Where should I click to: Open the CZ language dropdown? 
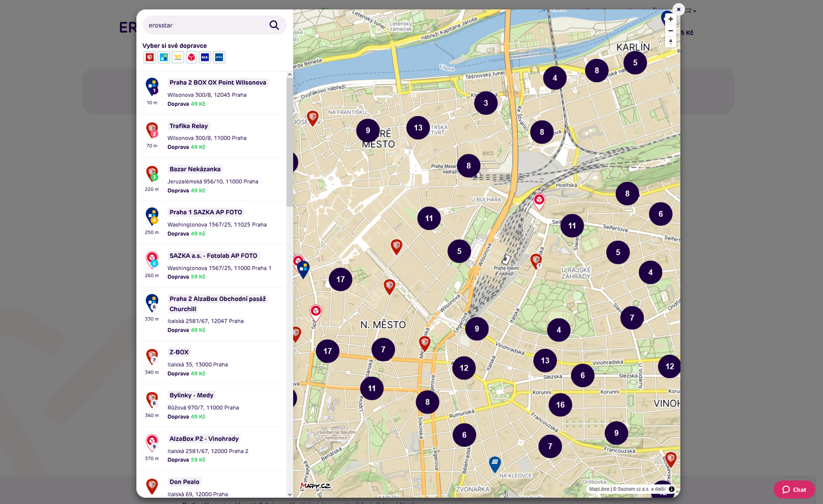pyautogui.click(x=690, y=11)
